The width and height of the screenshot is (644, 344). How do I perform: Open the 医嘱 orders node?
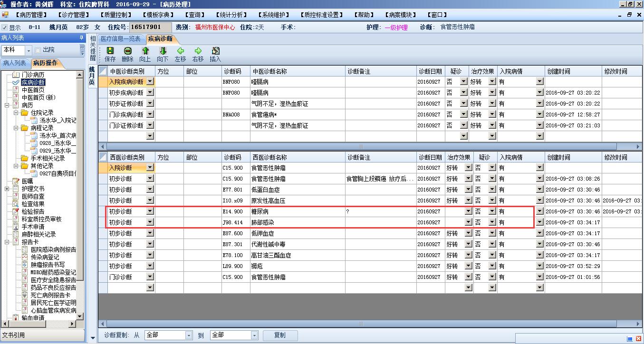click(x=27, y=181)
